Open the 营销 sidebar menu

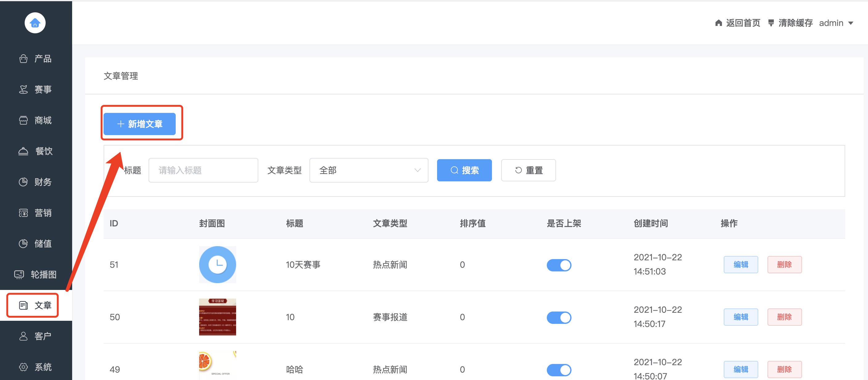36,213
